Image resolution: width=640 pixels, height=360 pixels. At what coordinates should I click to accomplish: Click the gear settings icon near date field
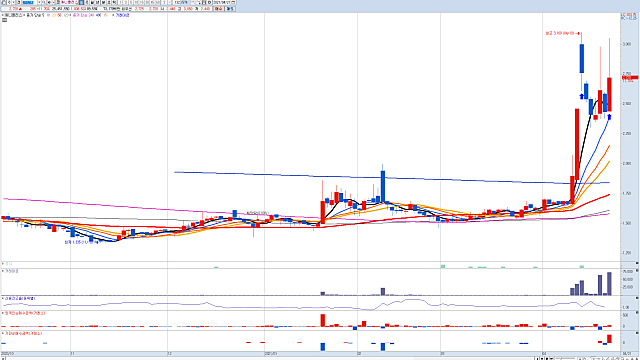click(210, 2)
